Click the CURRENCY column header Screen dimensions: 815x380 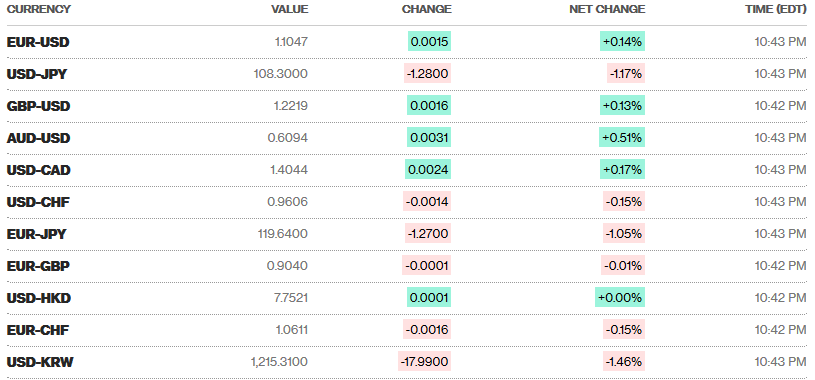tap(38, 9)
